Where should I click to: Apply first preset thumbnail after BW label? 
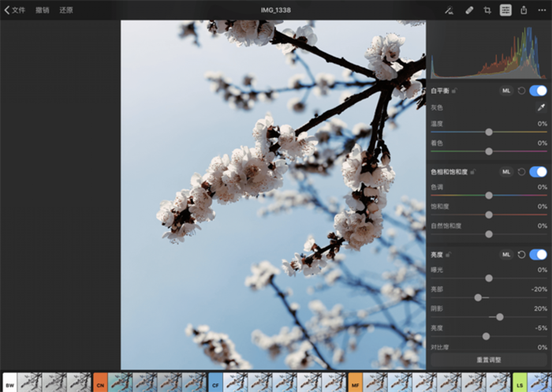30,383
